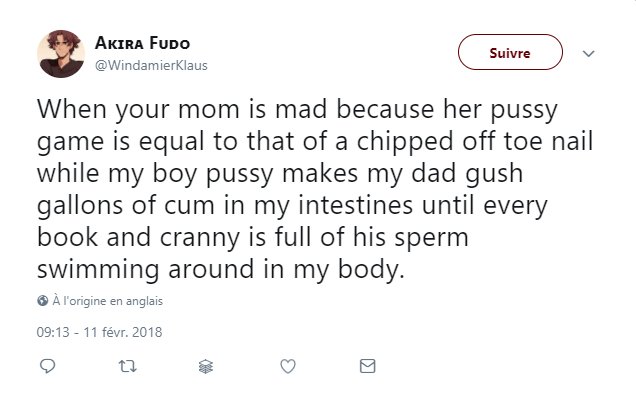Send via direct message envelope icon
The width and height of the screenshot is (636, 404).
pos(367,367)
